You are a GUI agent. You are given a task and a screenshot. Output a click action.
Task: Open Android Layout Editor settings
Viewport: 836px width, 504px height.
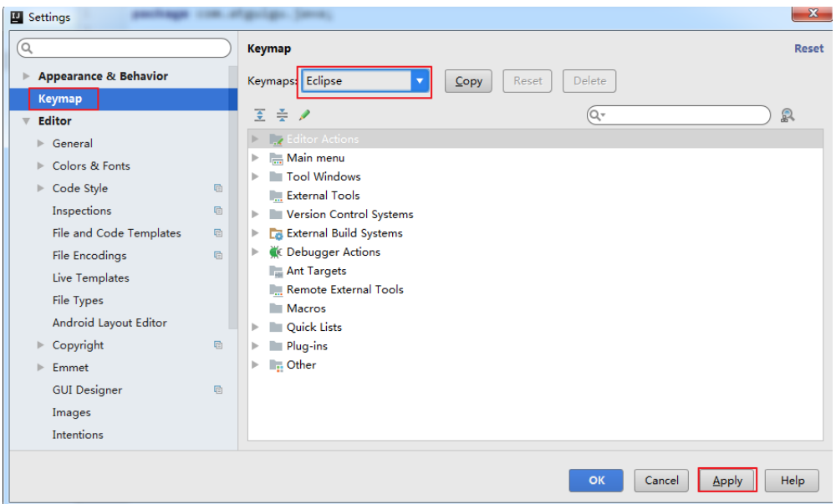[110, 323]
